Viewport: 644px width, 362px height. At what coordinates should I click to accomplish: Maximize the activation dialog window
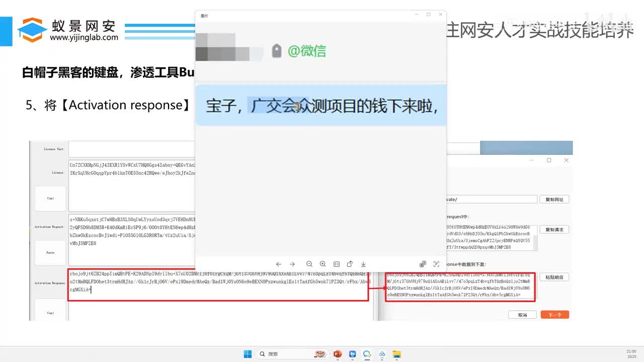pyautogui.click(x=549, y=160)
